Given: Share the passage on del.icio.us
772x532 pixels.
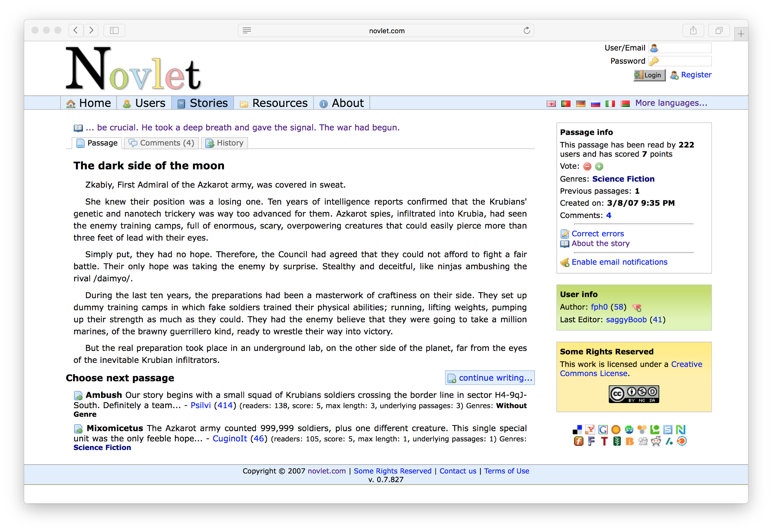Looking at the screenshot, I should point(577,429).
